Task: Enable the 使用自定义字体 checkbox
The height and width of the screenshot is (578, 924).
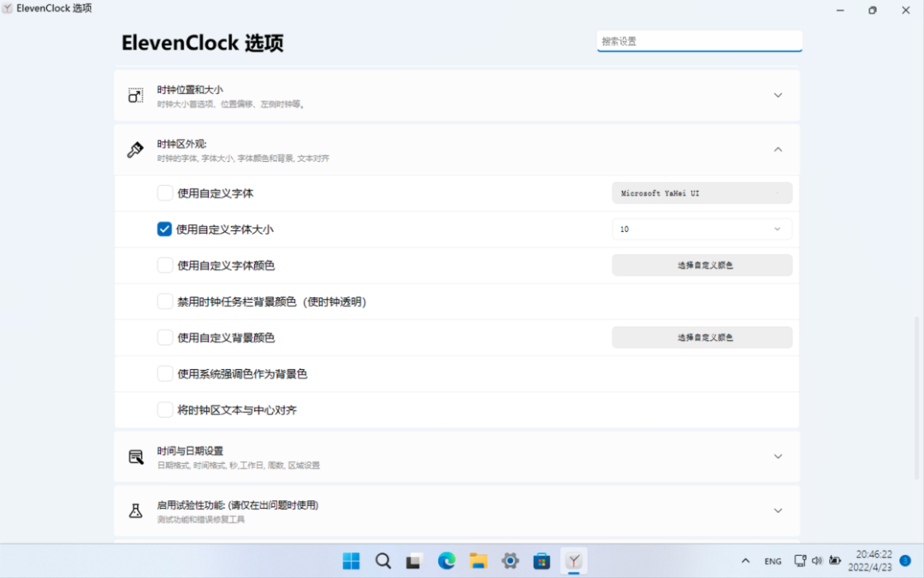Action: pyautogui.click(x=165, y=194)
